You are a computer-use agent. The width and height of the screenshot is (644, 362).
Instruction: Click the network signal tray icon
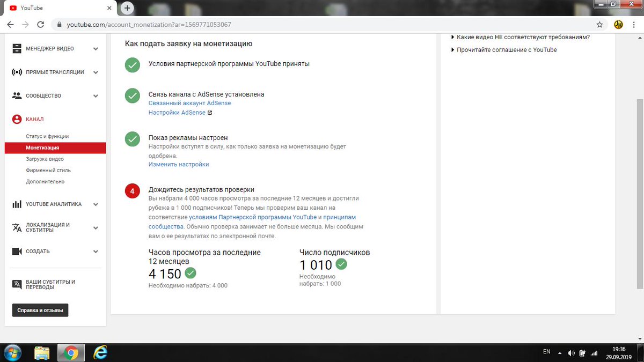tap(594, 353)
